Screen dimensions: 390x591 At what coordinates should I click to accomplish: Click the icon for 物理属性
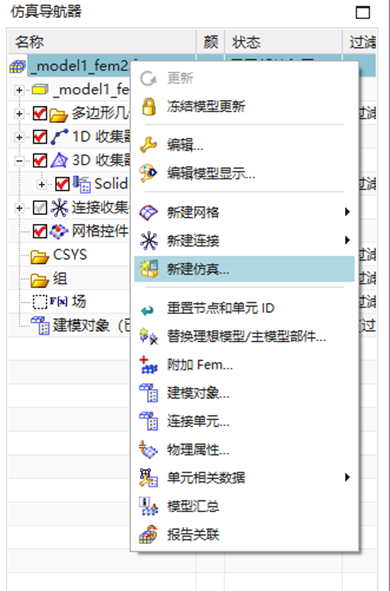pos(148,449)
